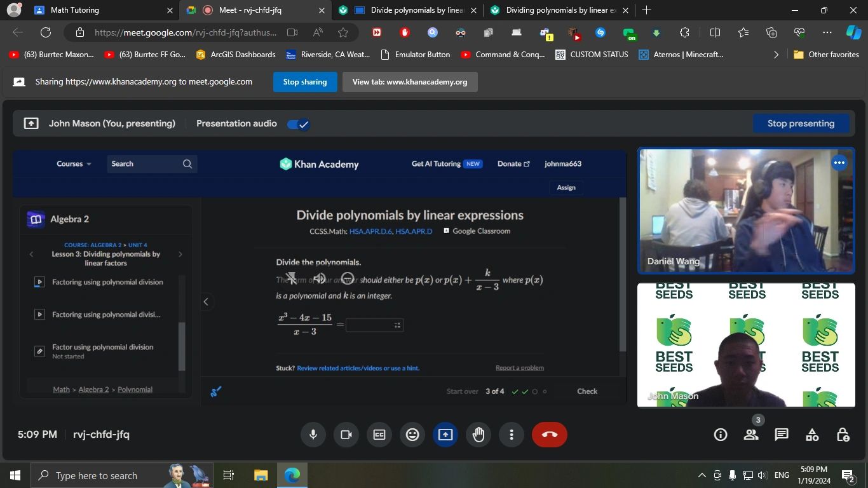Viewport: 868px width, 488px height.
Task: Turn on closed captions for the meeting
Action: [x=379, y=434]
